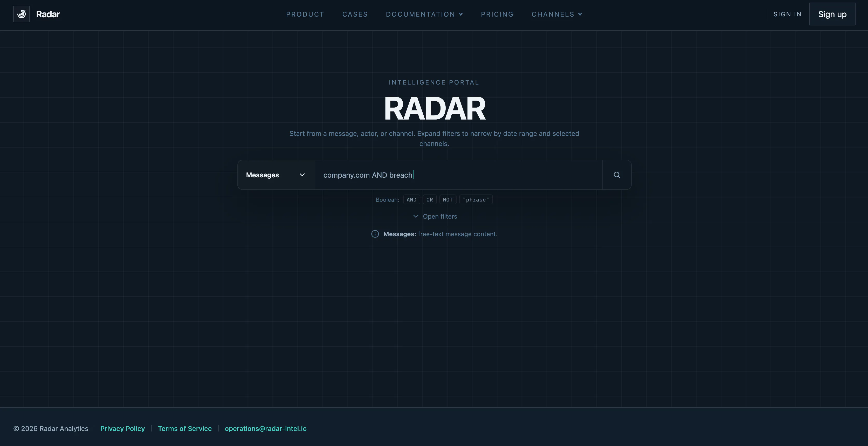Expand the Documentation menu
This screenshot has height=446, width=868.
coord(424,14)
